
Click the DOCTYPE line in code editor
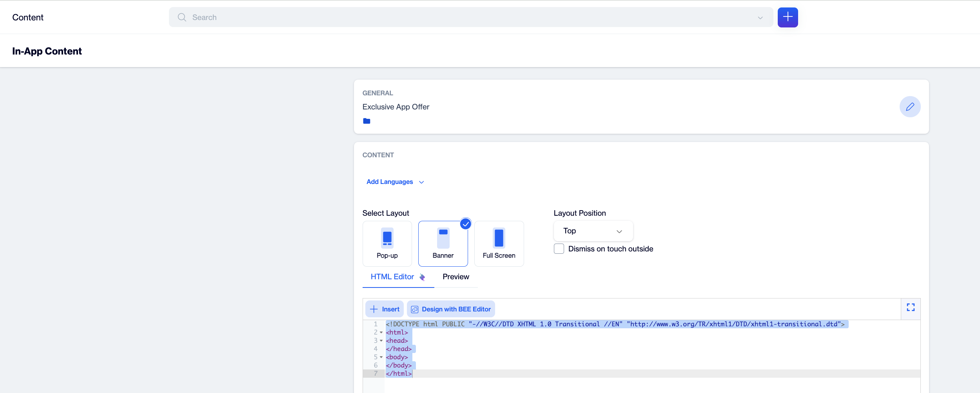point(615,324)
